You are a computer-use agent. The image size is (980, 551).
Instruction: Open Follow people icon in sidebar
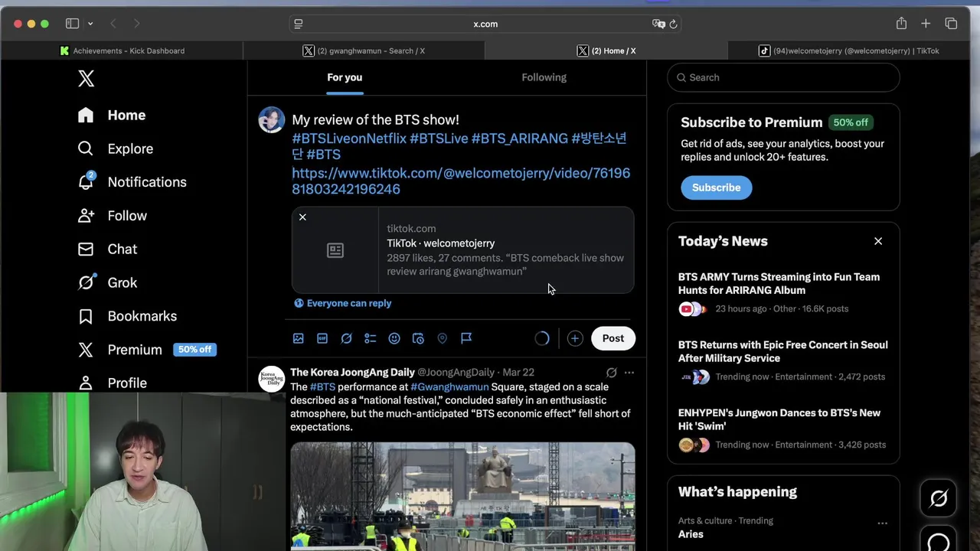(x=86, y=216)
